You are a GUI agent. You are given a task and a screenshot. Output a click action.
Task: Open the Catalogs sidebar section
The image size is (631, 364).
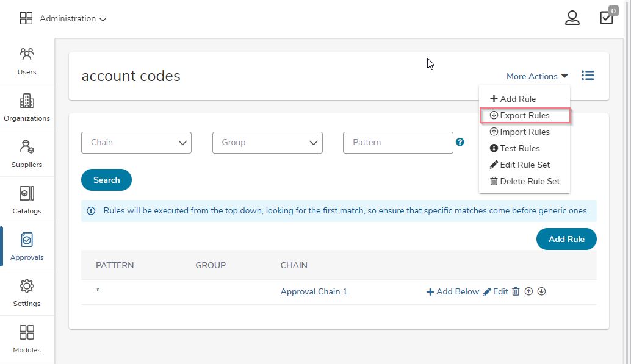point(27,200)
